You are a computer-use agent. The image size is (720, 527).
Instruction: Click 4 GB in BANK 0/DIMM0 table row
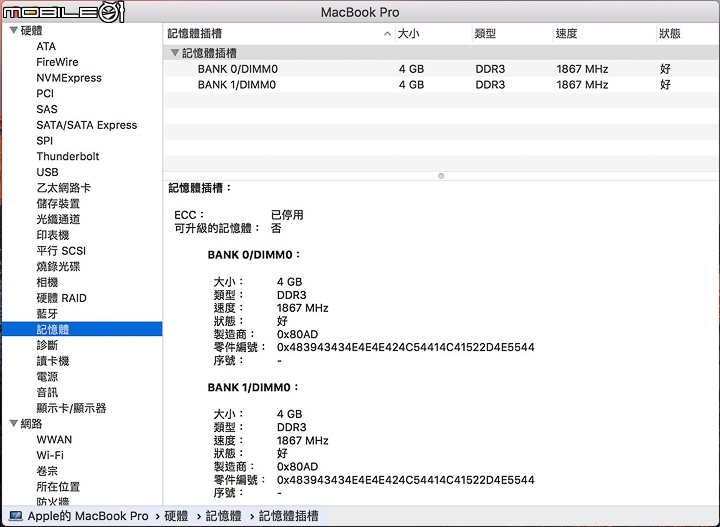point(411,69)
